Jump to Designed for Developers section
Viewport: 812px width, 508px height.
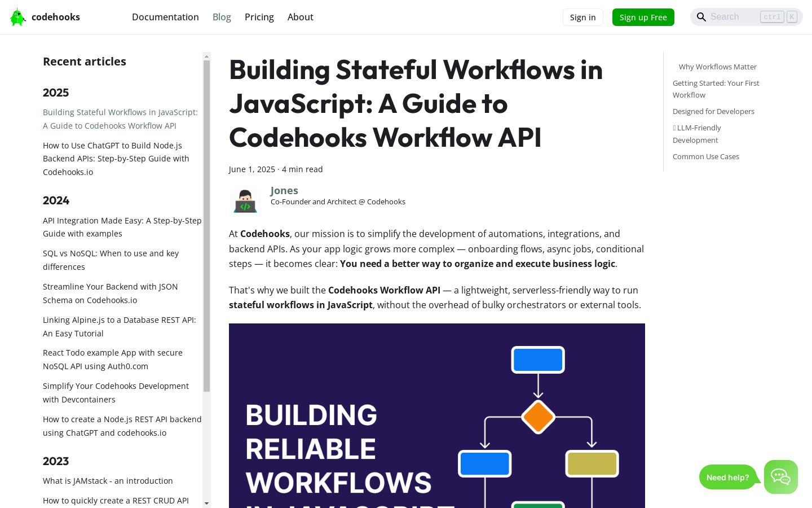(x=713, y=111)
